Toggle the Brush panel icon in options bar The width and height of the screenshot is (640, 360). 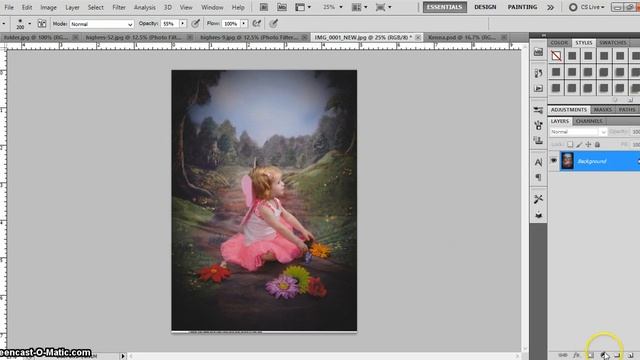(x=42, y=24)
